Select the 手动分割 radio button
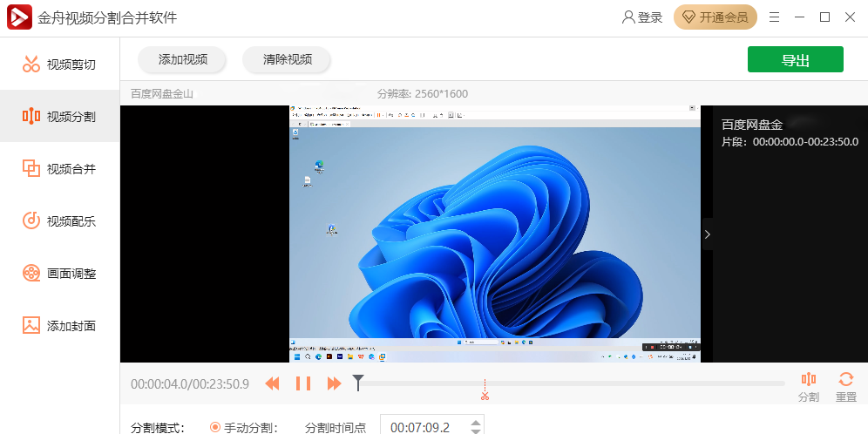The image size is (868, 434). [x=215, y=427]
